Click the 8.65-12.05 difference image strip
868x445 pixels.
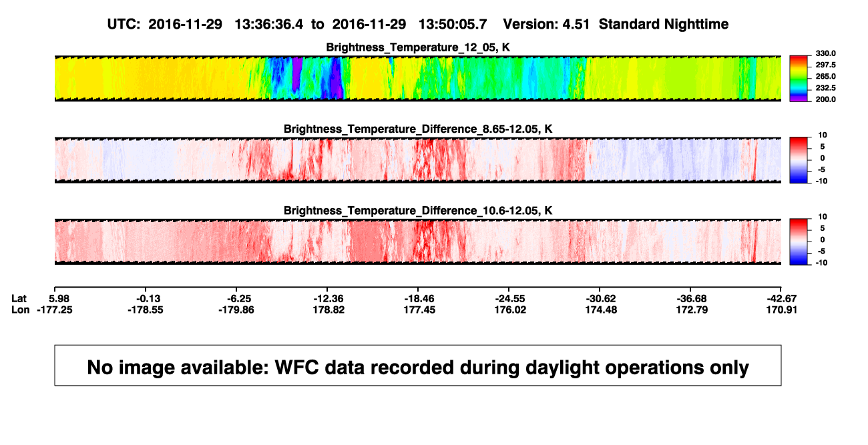click(x=418, y=160)
